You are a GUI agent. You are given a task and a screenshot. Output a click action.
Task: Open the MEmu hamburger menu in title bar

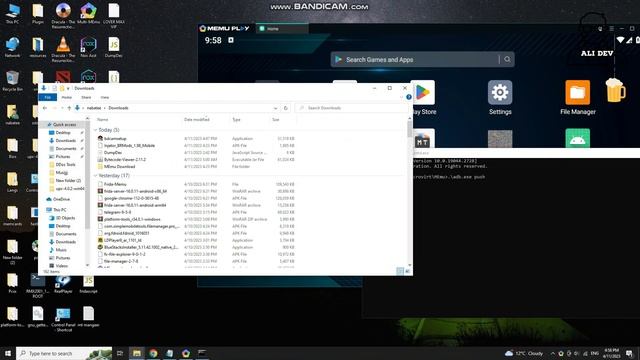click(x=611, y=29)
